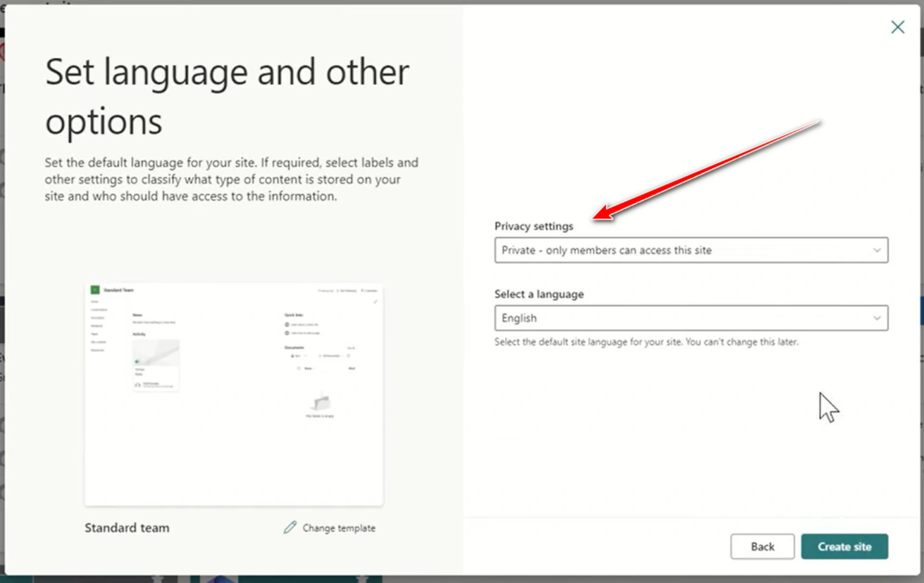Click the Standard team template name label
This screenshot has height=583, width=924.
pyautogui.click(x=127, y=528)
